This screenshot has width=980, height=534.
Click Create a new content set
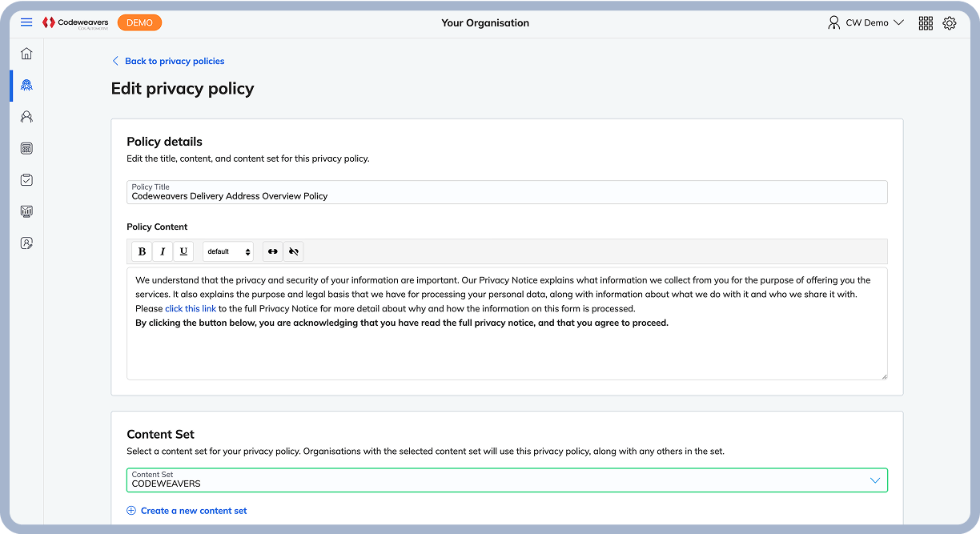pos(187,511)
